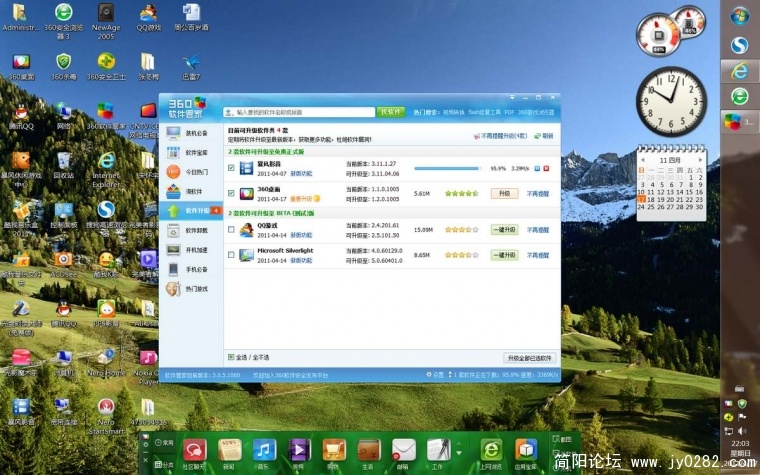This screenshot has height=475, width=760.
Task: Click the 淘软件 basket icon
Action: point(173,191)
